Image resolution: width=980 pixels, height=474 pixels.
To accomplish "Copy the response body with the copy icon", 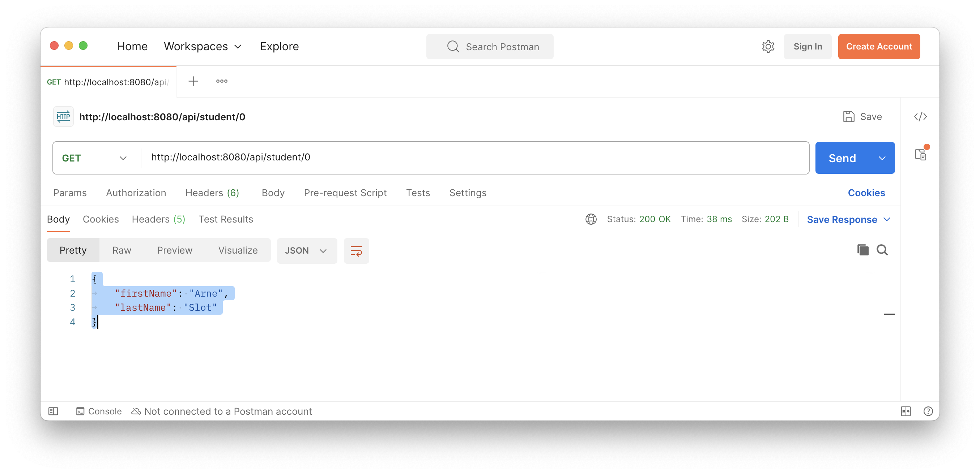I will [862, 250].
